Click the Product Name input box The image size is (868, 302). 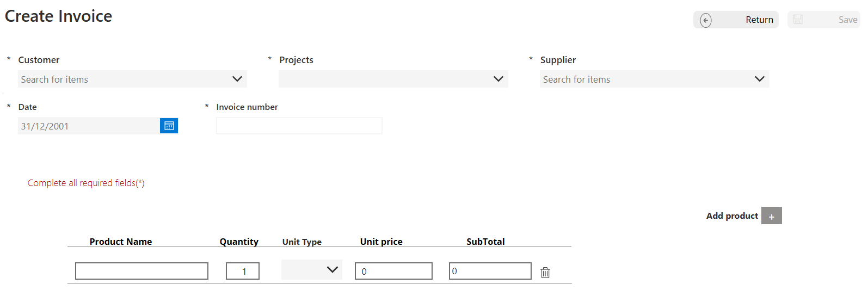tap(141, 271)
